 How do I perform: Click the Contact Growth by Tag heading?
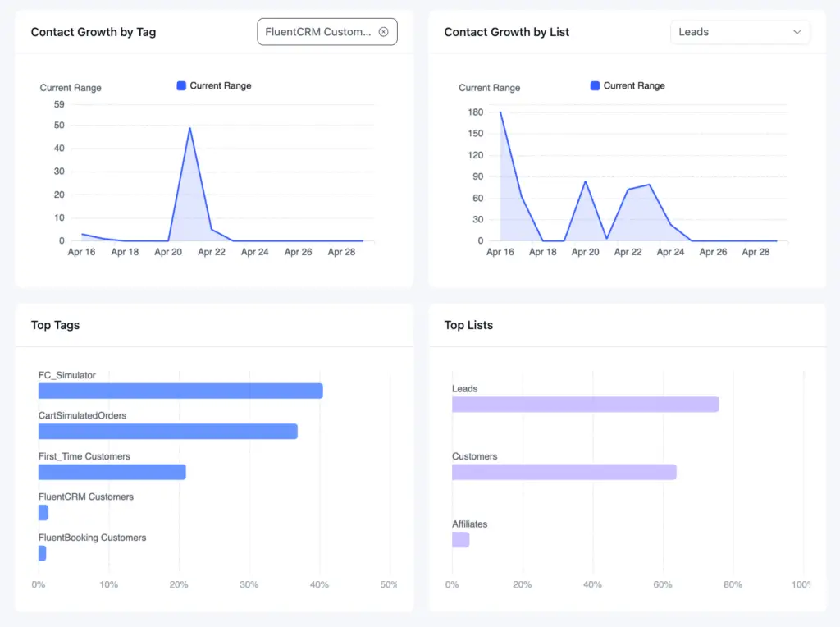pos(94,32)
